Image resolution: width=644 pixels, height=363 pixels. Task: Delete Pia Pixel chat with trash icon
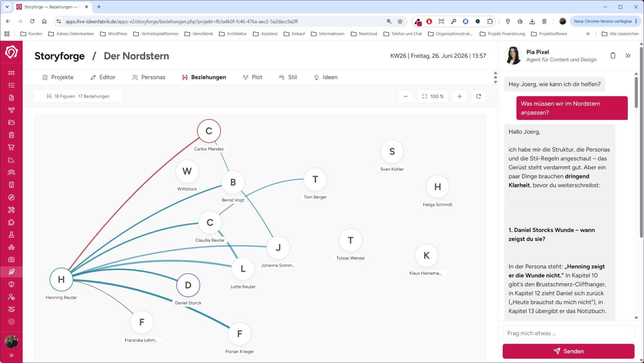tap(613, 56)
